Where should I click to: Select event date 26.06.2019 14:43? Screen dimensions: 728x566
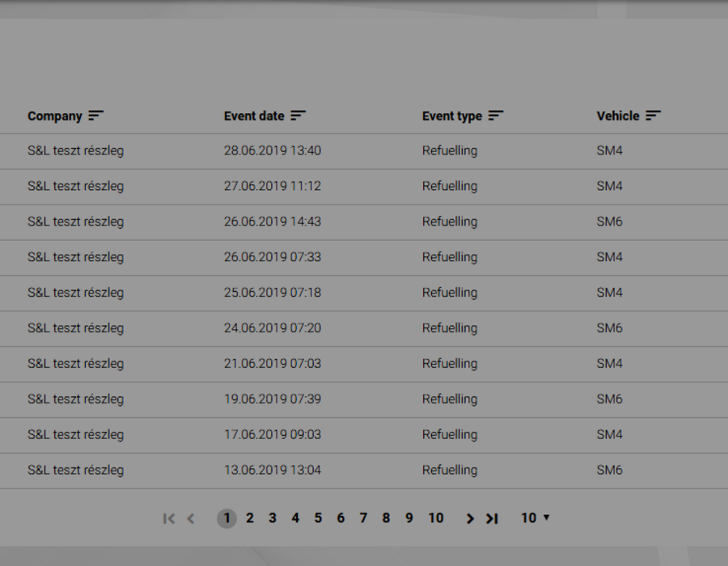273,222
